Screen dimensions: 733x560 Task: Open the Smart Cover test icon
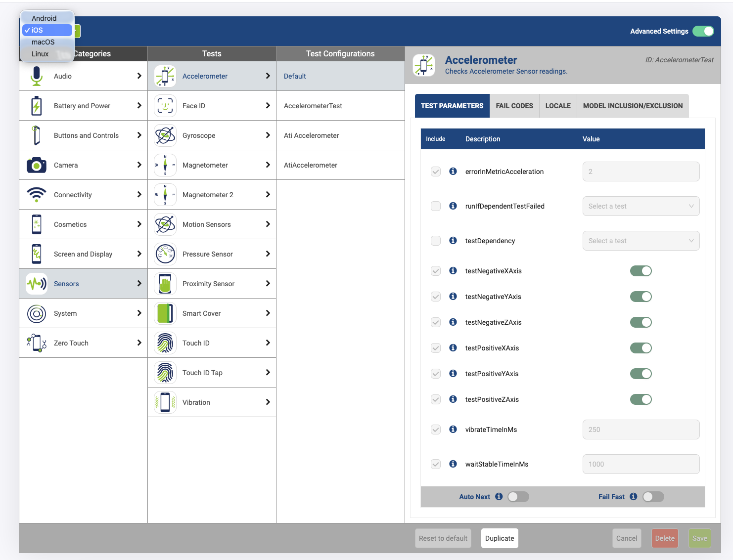[165, 313]
